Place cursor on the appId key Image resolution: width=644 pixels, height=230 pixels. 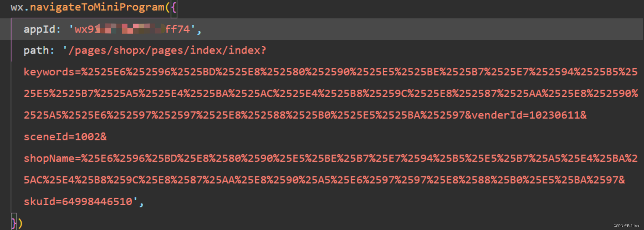[40, 29]
